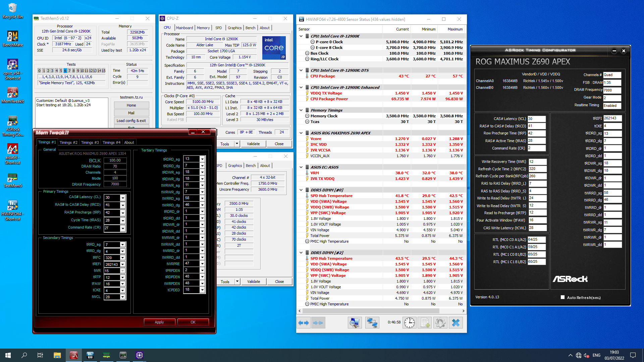Collapse CPU DTS sensor group in HWiNFO
This screenshot has width=644, height=362.
pos(301,70)
